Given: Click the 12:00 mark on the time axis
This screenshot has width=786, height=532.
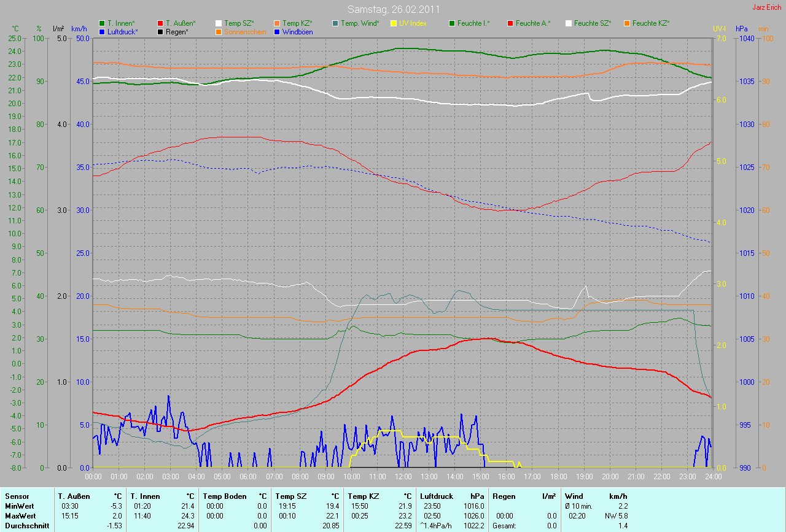Looking at the screenshot, I should 403,476.
